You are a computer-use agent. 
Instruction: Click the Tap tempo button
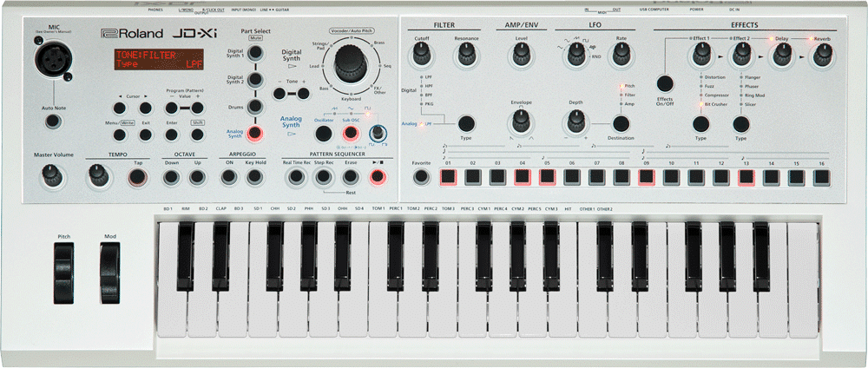pos(137,177)
